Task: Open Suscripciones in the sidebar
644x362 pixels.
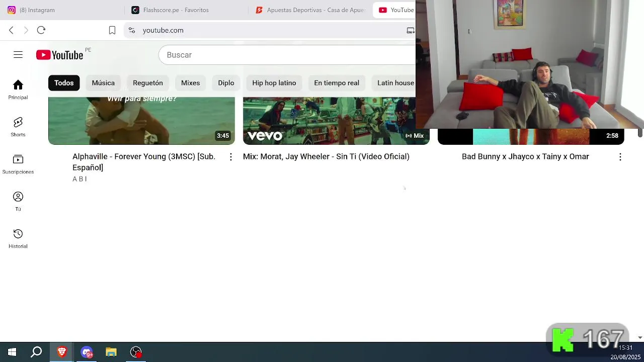Action: coord(18,164)
